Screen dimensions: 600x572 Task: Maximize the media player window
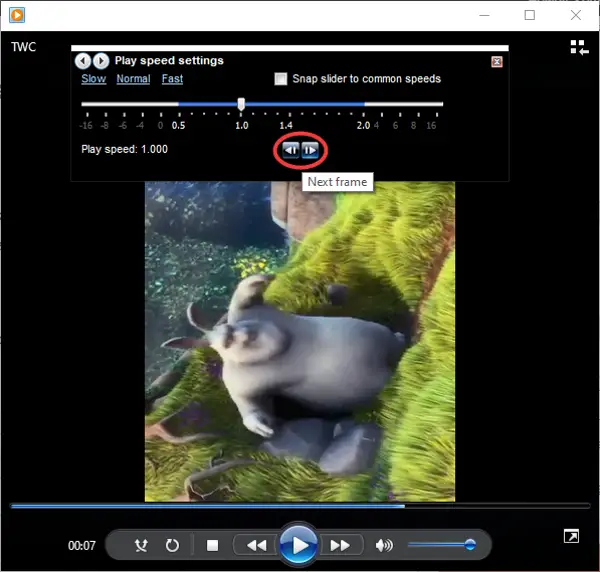click(530, 15)
